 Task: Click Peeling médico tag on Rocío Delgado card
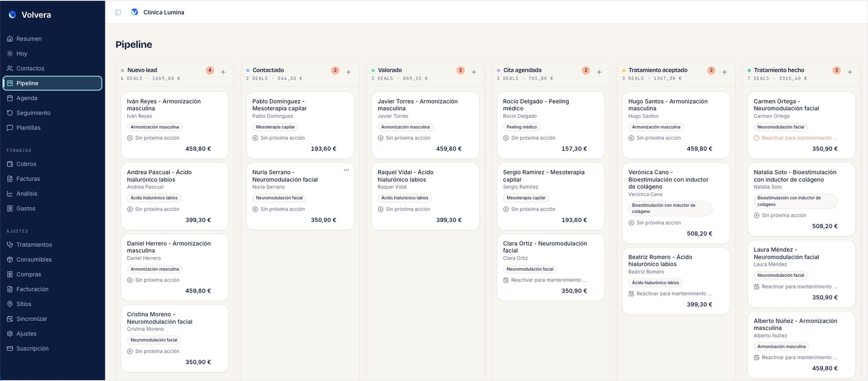(522, 127)
